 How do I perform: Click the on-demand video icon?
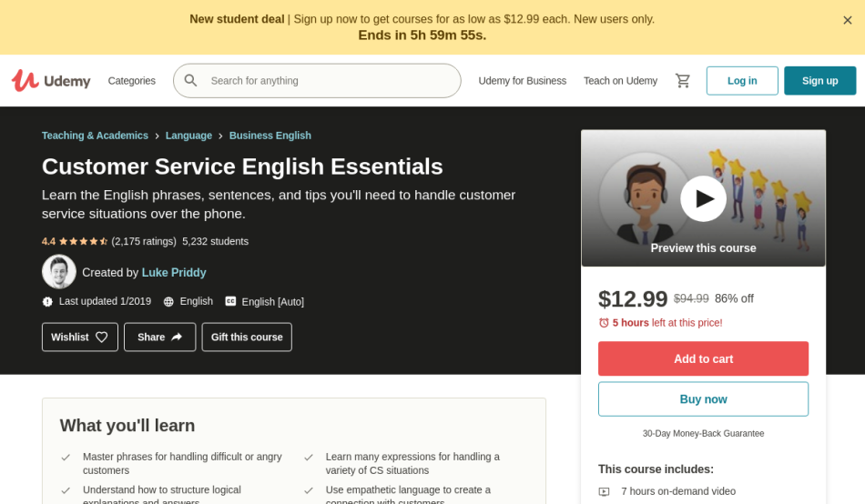tap(604, 491)
